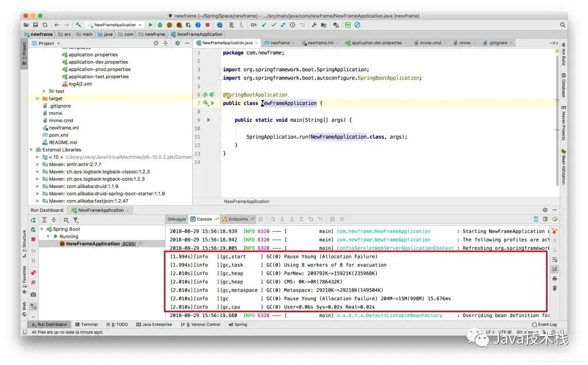Click the scroll-from-source target icon in Project panel

click(156, 44)
